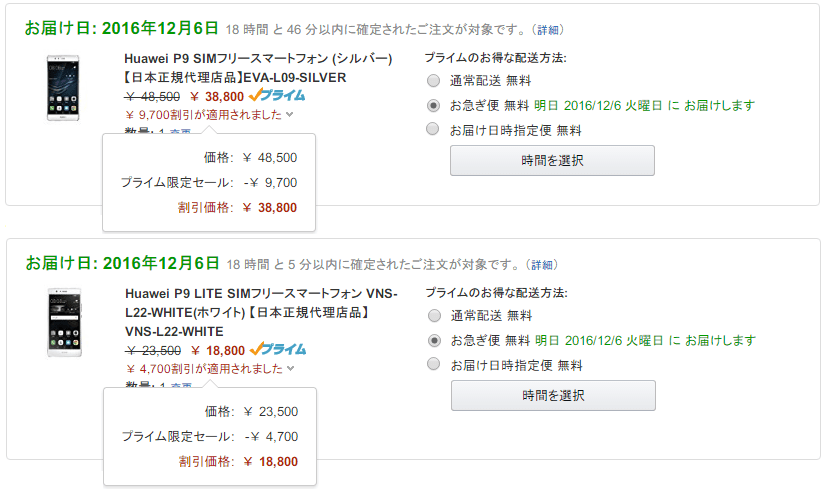
Task: Collapse the ¥9,700割引 discount details arrow
Action: pyautogui.click(x=289, y=115)
